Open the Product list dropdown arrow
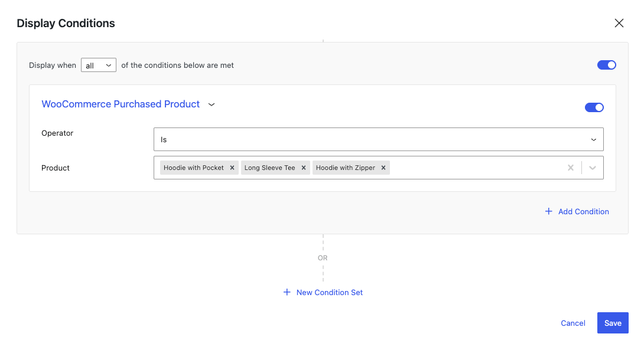 (x=592, y=168)
